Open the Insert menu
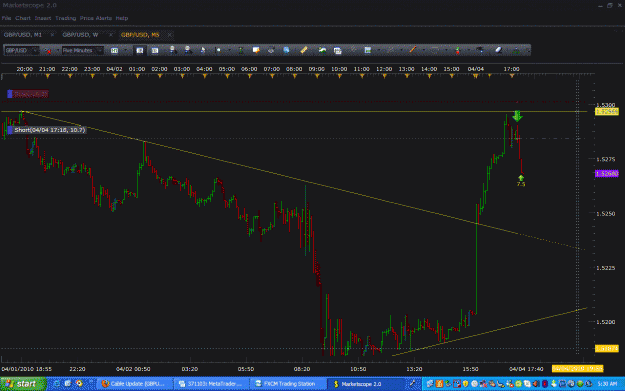Screen dimensions: 625x391 tap(43, 18)
